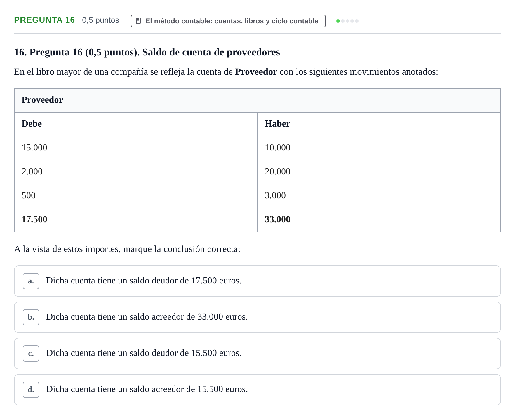Select answer option a, saldo deudor 17.500
Screen dimensions: 515x420
pos(257,281)
